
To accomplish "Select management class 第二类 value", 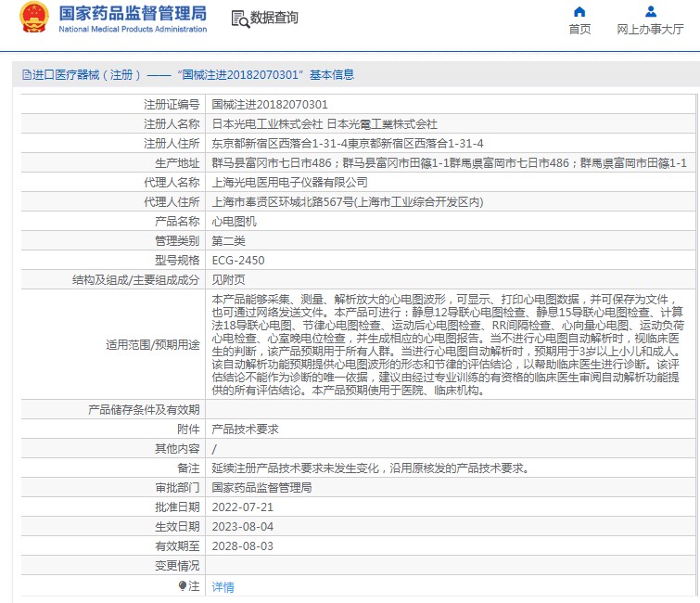I will (x=229, y=241).
